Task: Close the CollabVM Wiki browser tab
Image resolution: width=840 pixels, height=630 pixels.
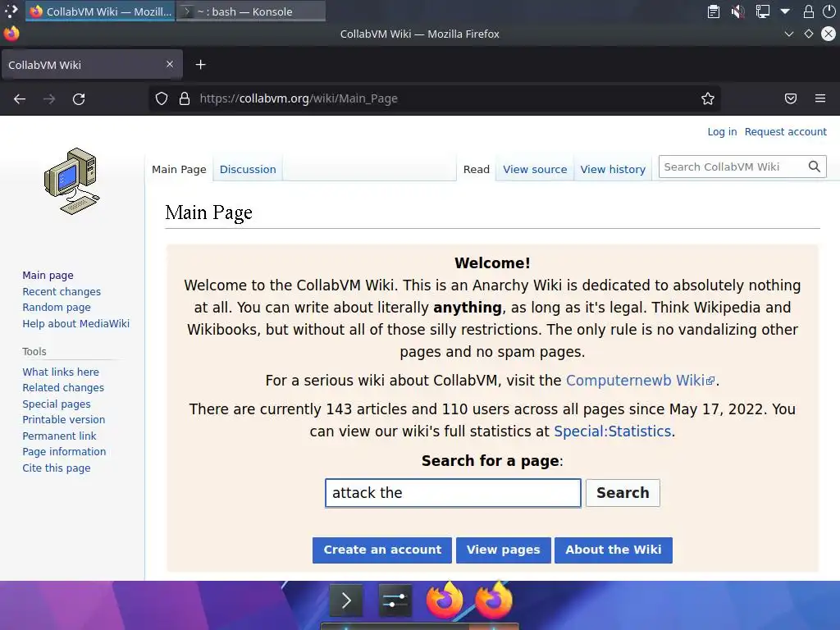Action: 169,64
